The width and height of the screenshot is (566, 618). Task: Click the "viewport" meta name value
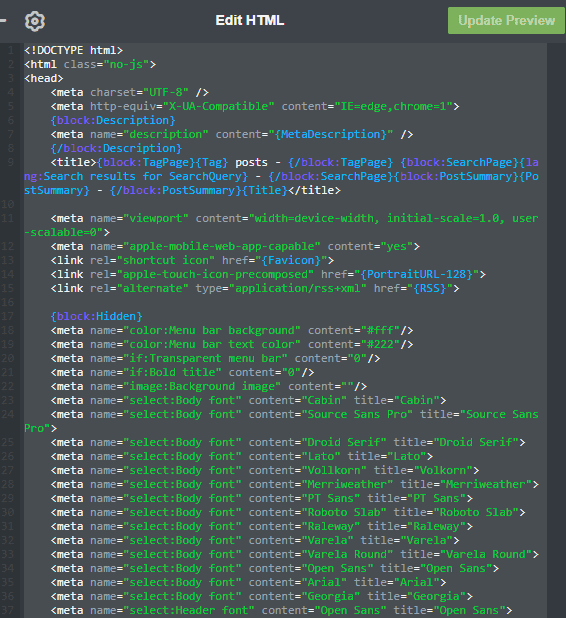coord(156,218)
